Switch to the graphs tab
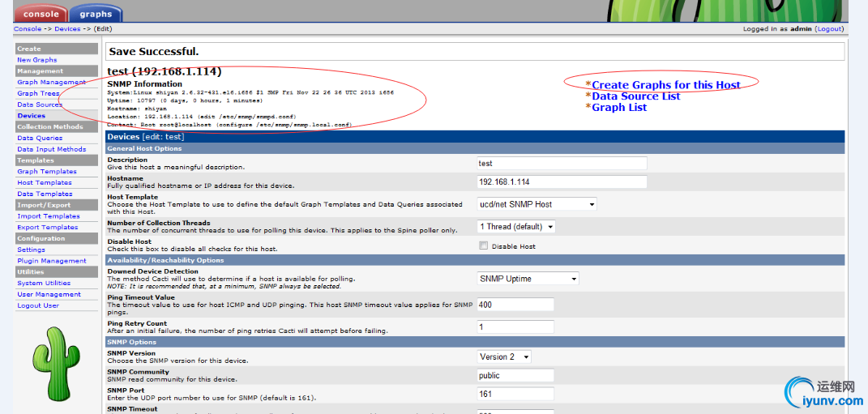Screen dimensions: 868x414 coord(95,14)
